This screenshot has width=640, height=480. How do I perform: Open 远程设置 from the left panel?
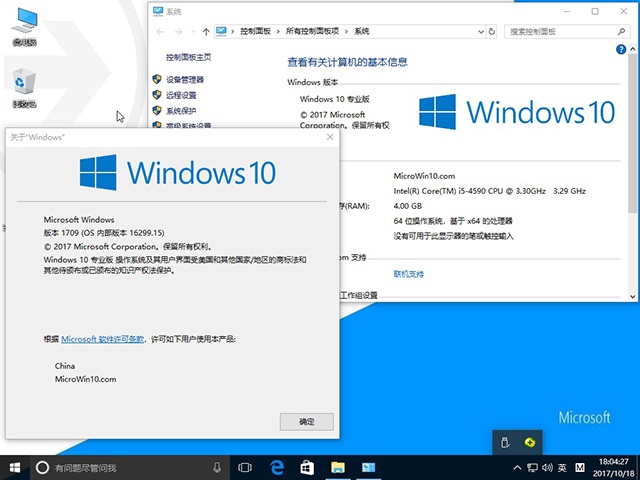coord(181,95)
